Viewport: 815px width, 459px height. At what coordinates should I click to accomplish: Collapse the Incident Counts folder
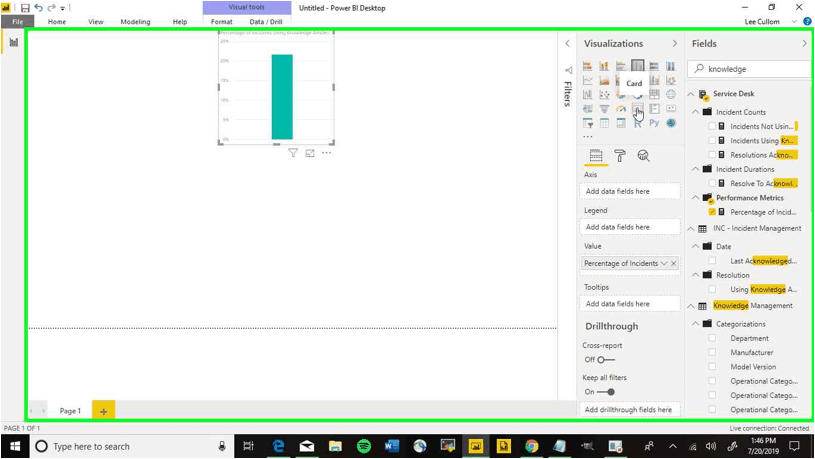click(695, 112)
